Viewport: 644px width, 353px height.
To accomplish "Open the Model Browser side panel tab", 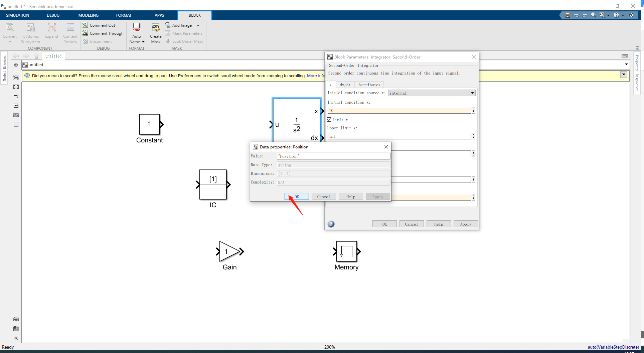I will point(4,68).
